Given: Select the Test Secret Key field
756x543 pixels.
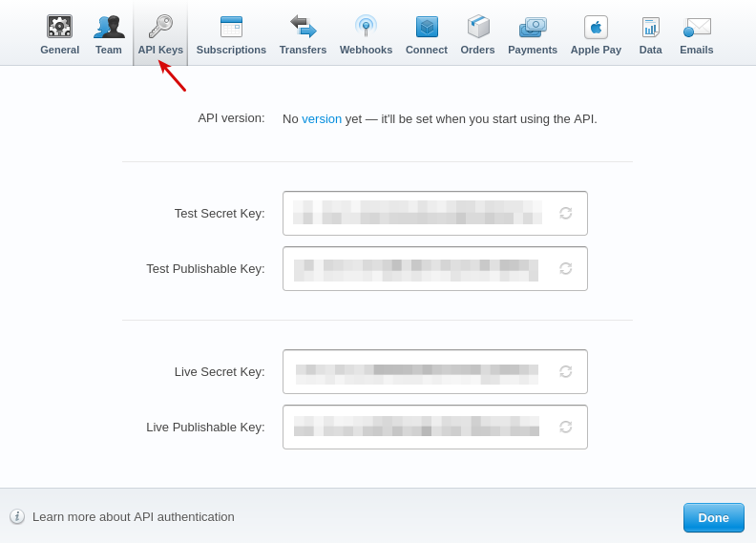Looking at the screenshot, I should click(435, 213).
